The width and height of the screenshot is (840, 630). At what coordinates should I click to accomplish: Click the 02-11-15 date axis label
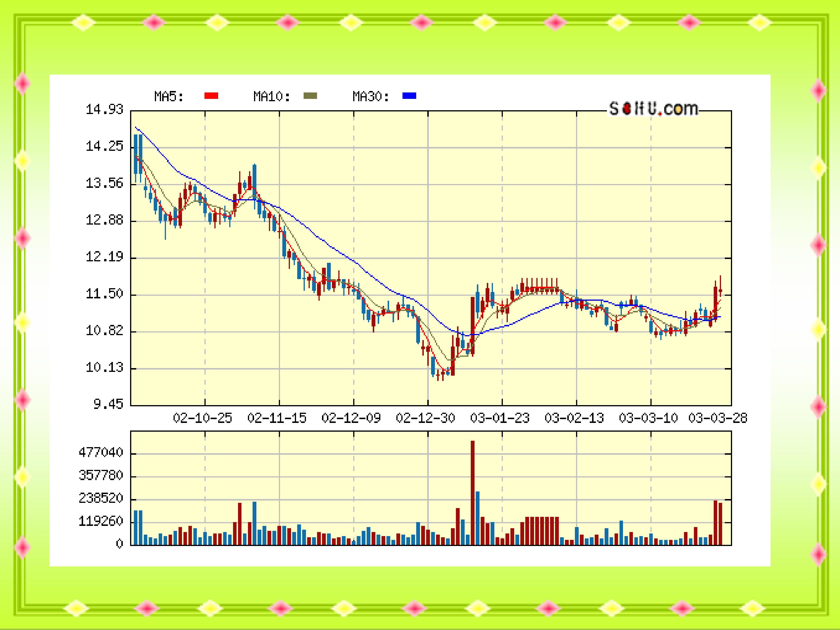tap(277, 418)
